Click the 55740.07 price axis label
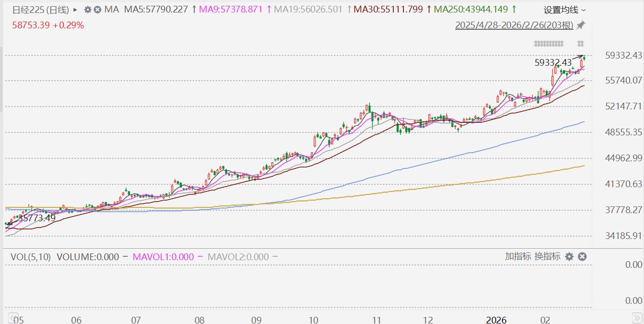 pyautogui.click(x=624, y=80)
